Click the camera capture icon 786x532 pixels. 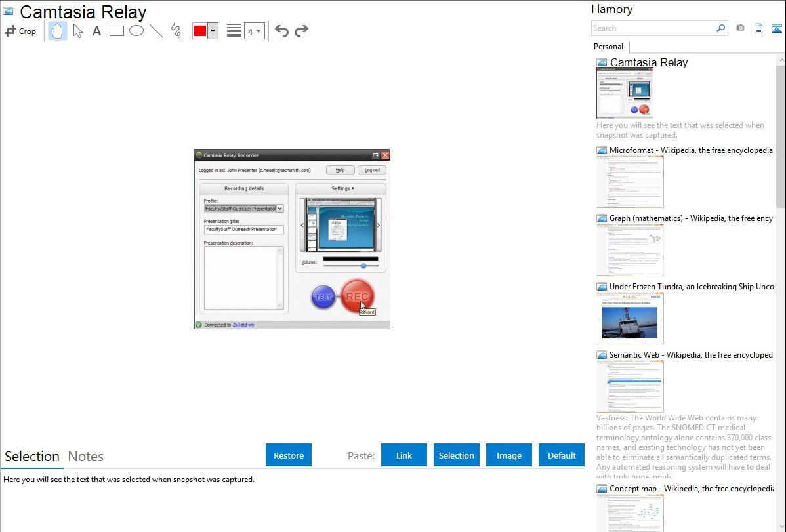coord(740,28)
